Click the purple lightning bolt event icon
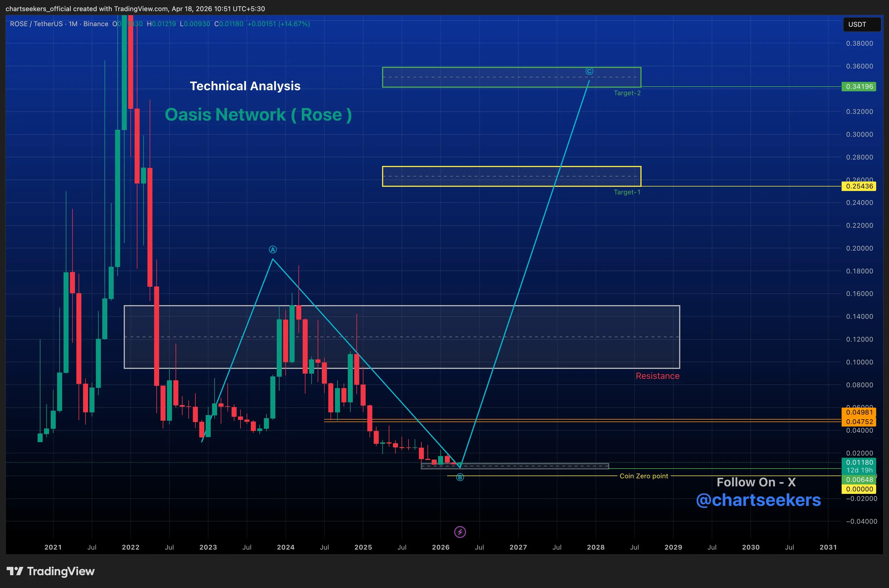This screenshot has width=889, height=588. pos(460,532)
